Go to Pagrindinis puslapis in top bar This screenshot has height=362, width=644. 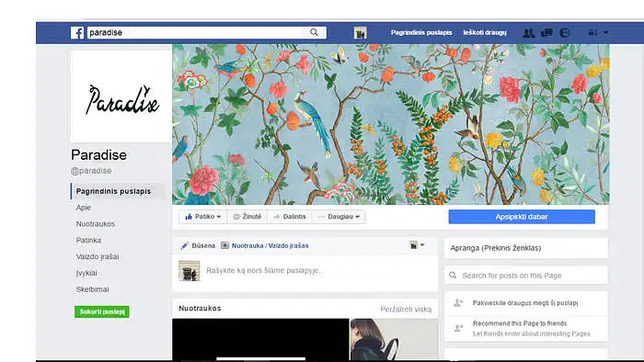point(421,32)
